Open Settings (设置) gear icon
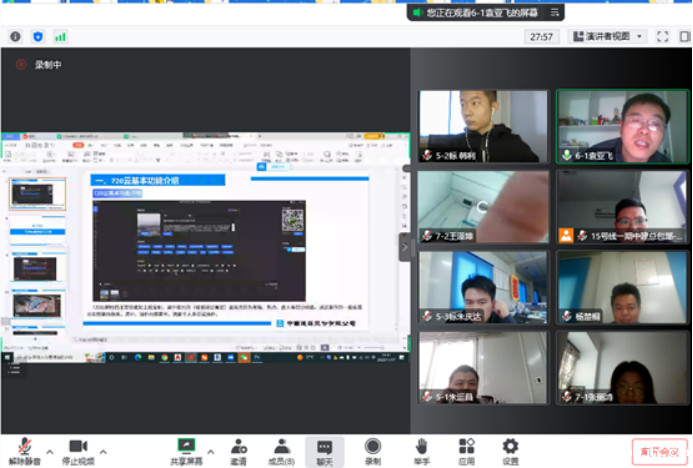This screenshot has width=693, height=468. (x=510, y=450)
